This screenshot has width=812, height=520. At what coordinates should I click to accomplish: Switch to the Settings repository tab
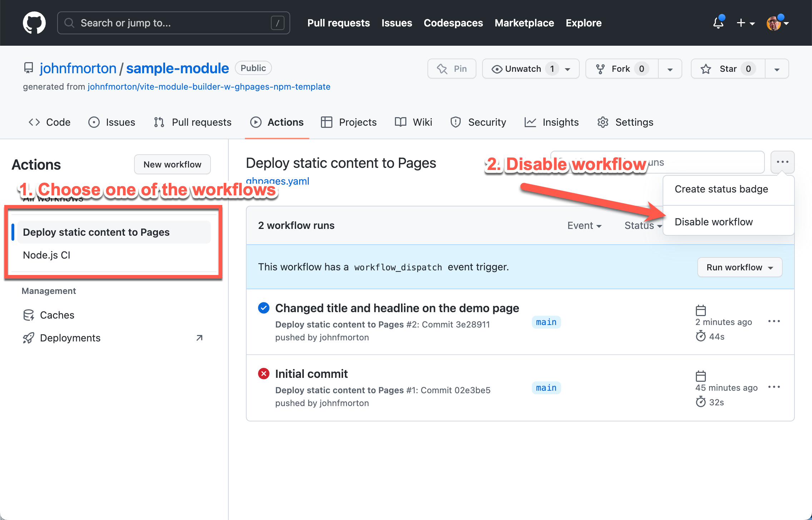click(x=625, y=122)
